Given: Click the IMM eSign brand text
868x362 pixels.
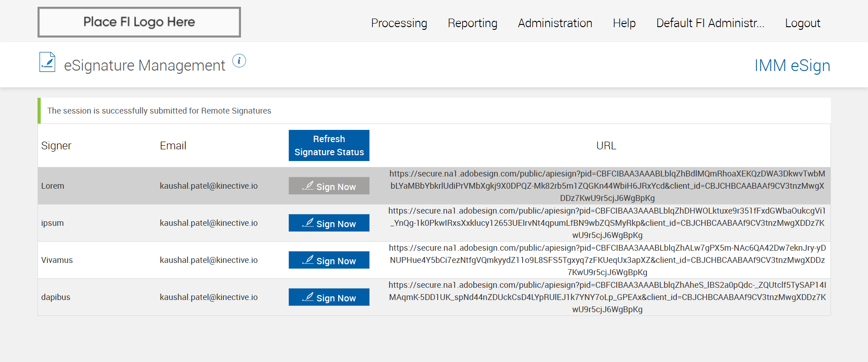Looking at the screenshot, I should point(792,66).
